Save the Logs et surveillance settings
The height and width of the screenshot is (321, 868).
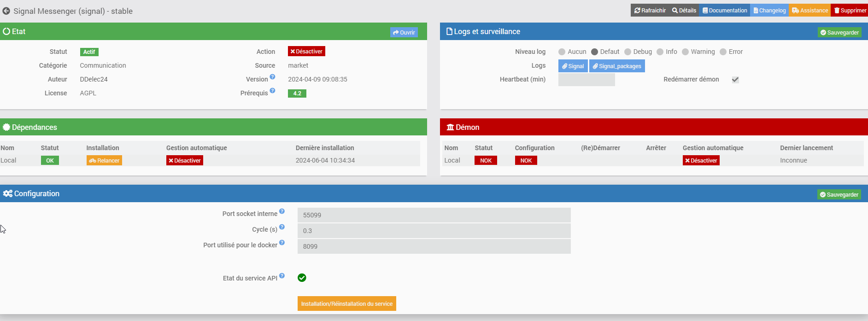[839, 32]
